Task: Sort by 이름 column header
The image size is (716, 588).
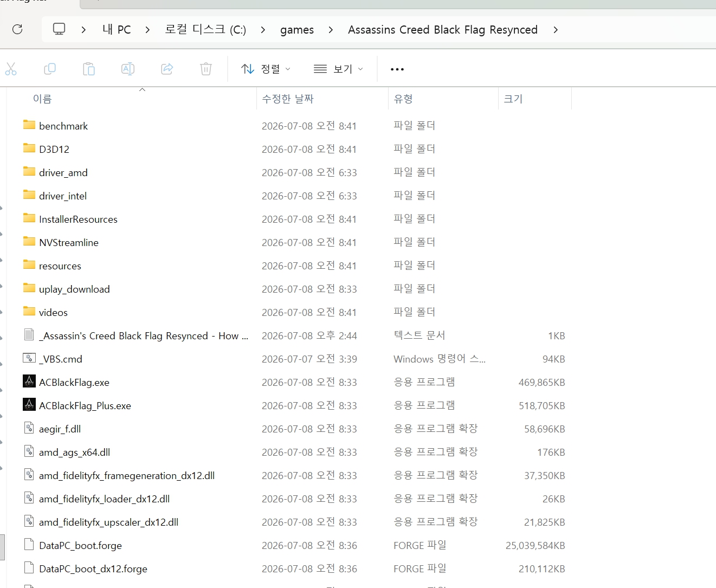Action: click(x=42, y=99)
